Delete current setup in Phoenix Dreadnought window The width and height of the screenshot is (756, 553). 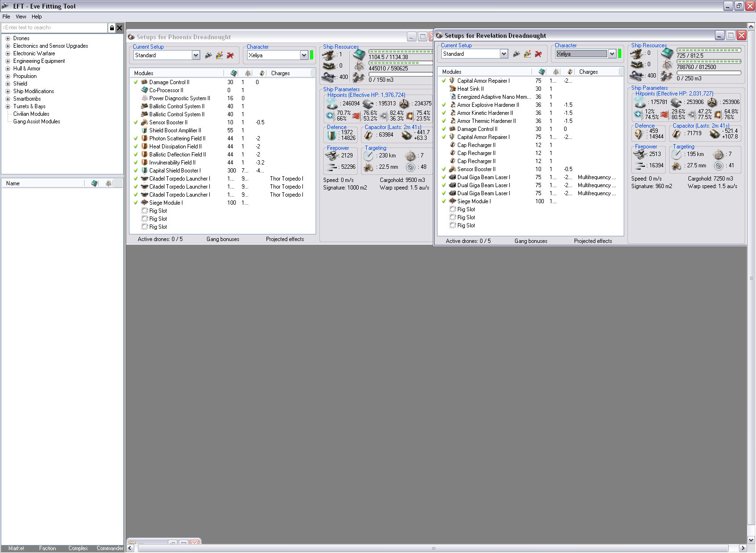click(x=231, y=55)
